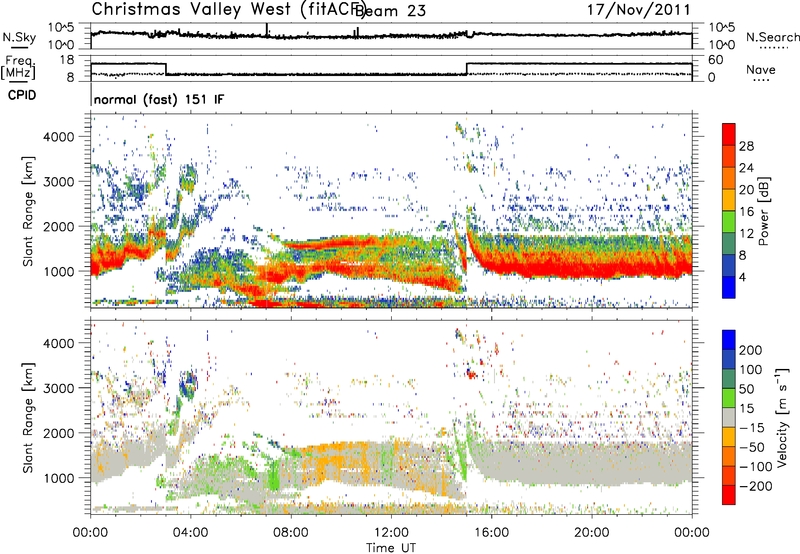Click the '3000' tick of the velocity panel
This screenshot has height=554, width=800.
coord(58,388)
